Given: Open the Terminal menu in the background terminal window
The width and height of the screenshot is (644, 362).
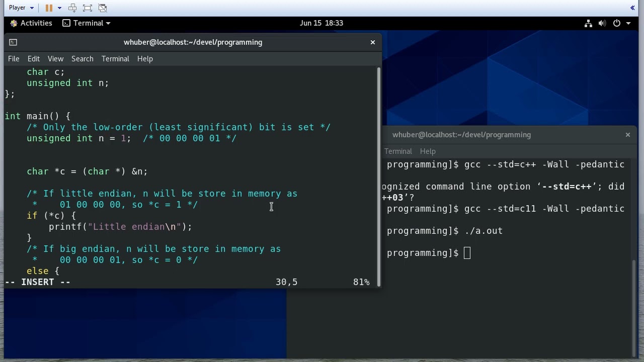Looking at the screenshot, I should click(398, 151).
